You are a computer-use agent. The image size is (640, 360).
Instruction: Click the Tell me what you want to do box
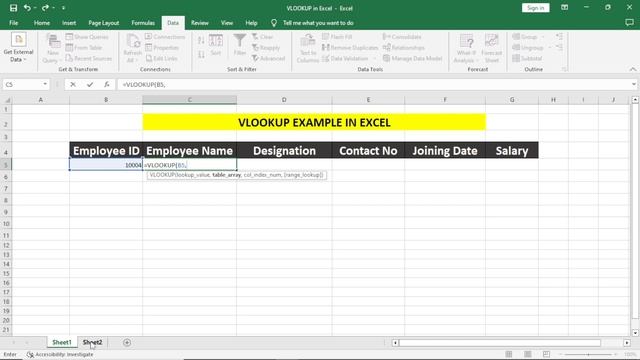[318, 23]
